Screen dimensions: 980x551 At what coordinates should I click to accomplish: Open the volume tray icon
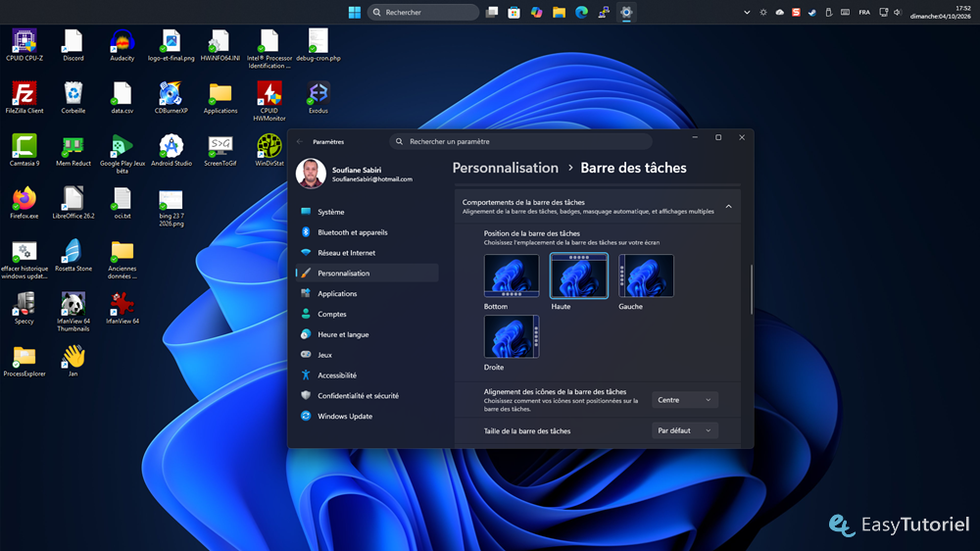pos(898,13)
